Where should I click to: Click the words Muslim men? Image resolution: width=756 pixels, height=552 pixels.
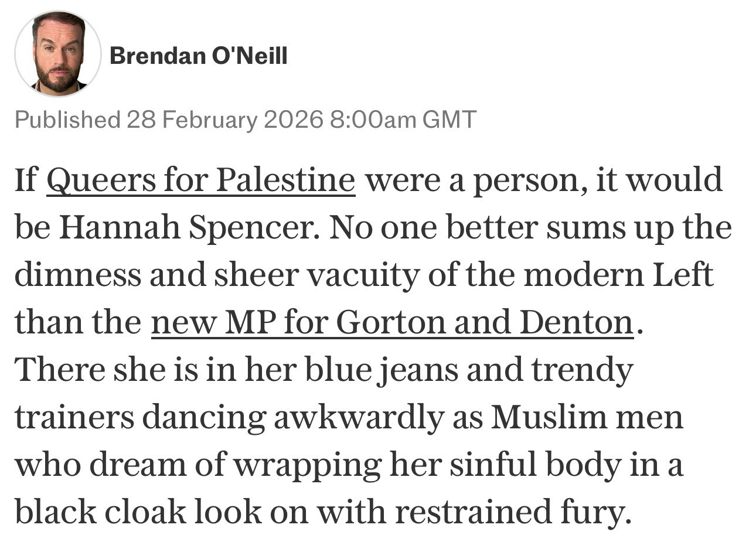587,417
